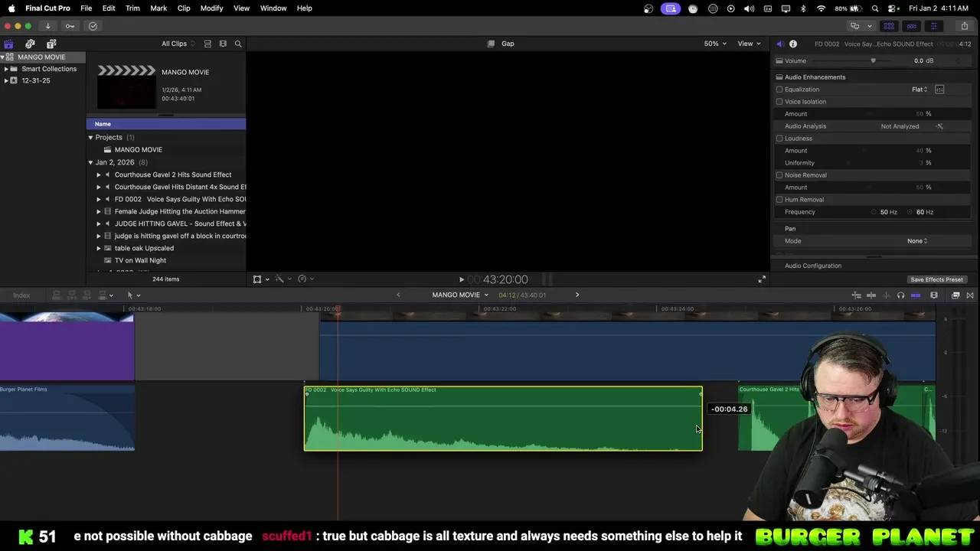This screenshot has height=551, width=980.
Task: Show the Transitions browser icon
Action: (x=970, y=295)
